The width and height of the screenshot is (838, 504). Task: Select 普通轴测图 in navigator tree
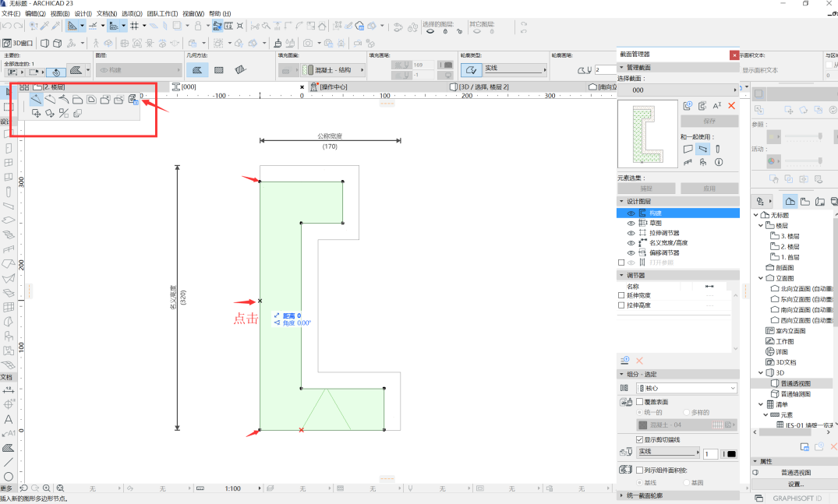coord(795,394)
